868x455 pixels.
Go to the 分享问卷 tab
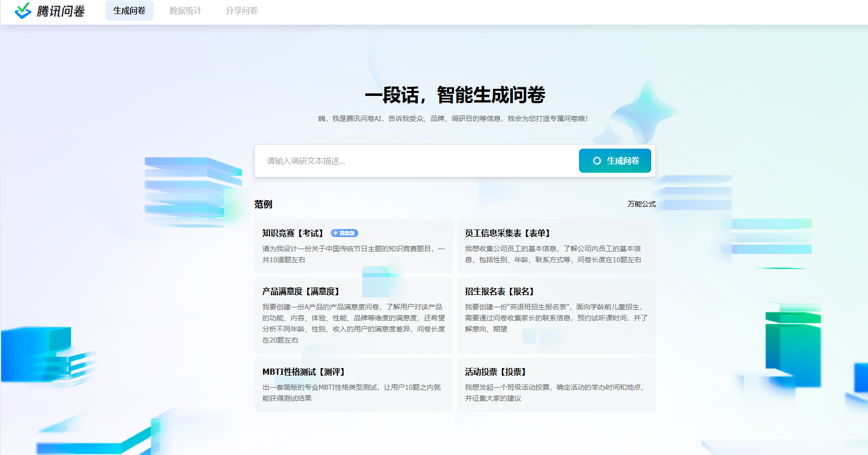[241, 11]
